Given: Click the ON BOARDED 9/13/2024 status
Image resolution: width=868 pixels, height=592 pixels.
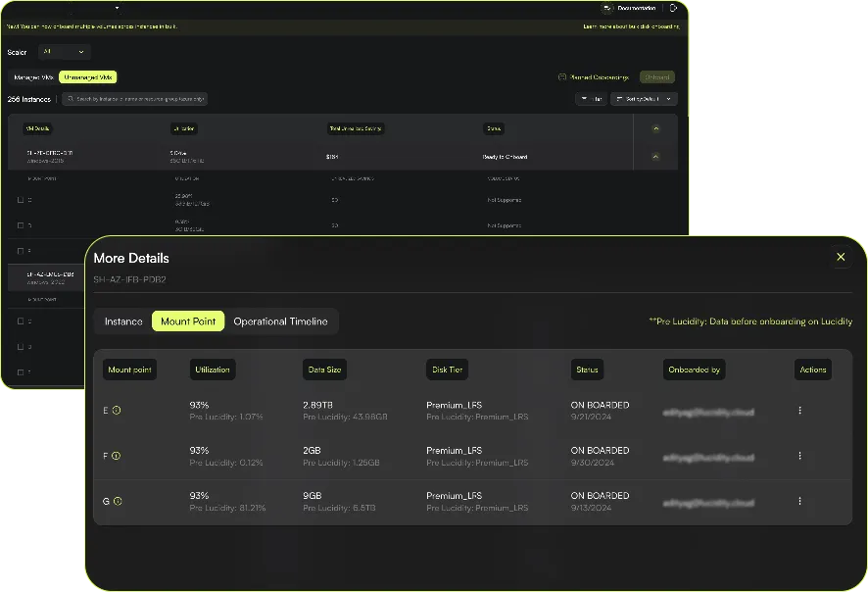Looking at the screenshot, I should pos(601,502).
